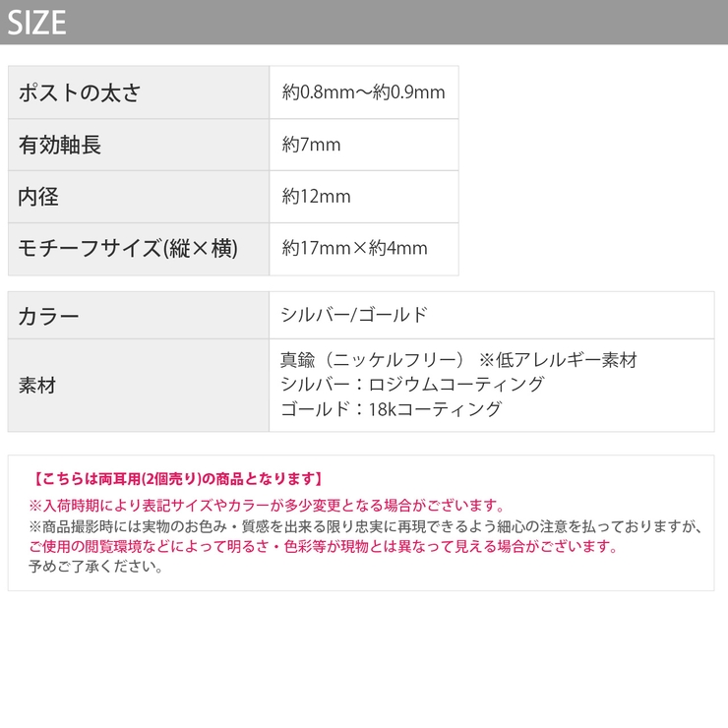Click the 約17mm×約4mm value cell
Screen dimensions: 728x728
pos(364,249)
